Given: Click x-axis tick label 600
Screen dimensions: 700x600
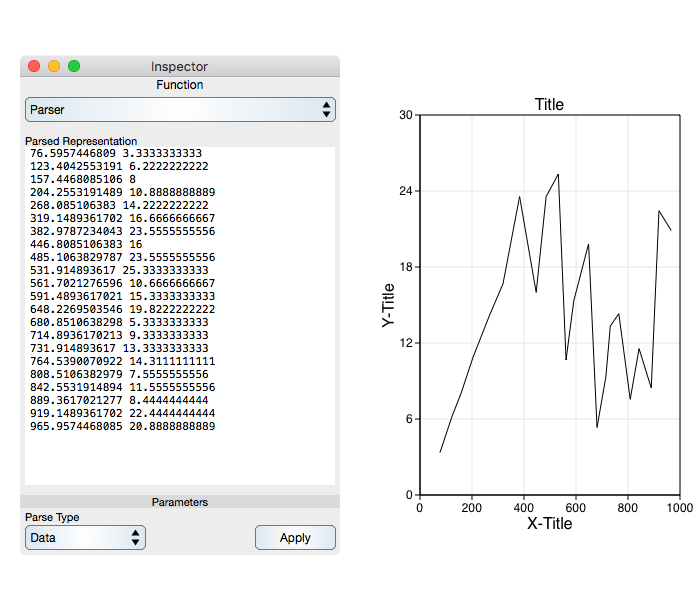Looking at the screenshot, I should pos(575,508).
